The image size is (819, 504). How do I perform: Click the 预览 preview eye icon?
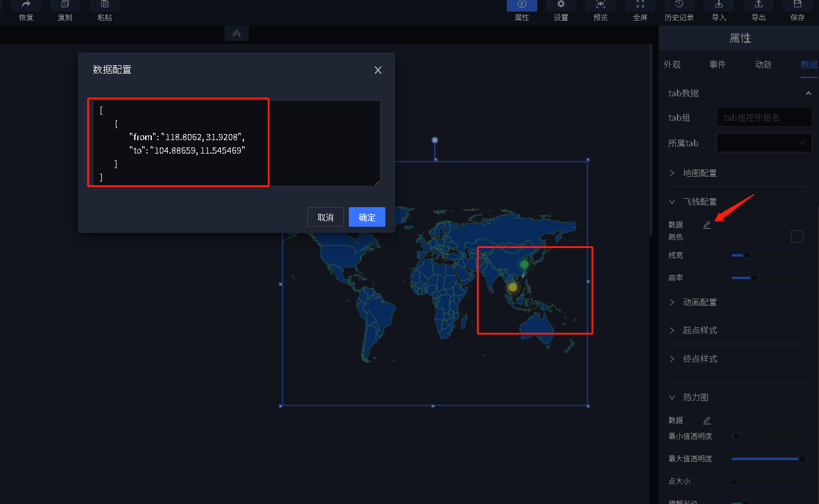pyautogui.click(x=601, y=5)
